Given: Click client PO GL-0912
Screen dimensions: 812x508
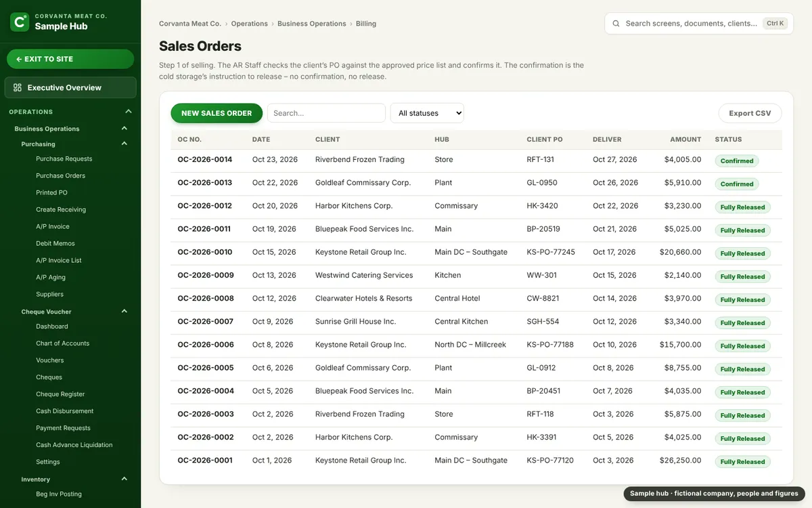Looking at the screenshot, I should (x=542, y=368).
